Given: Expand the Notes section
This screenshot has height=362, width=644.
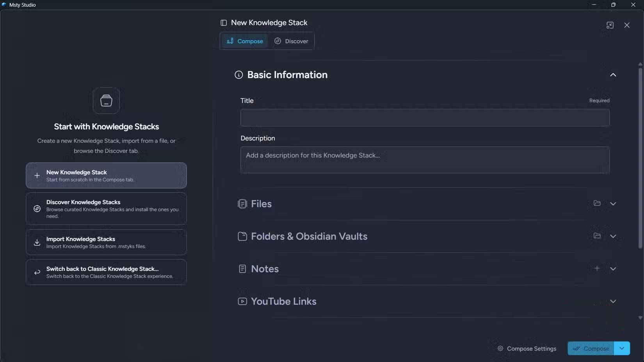Looking at the screenshot, I should [x=613, y=269].
